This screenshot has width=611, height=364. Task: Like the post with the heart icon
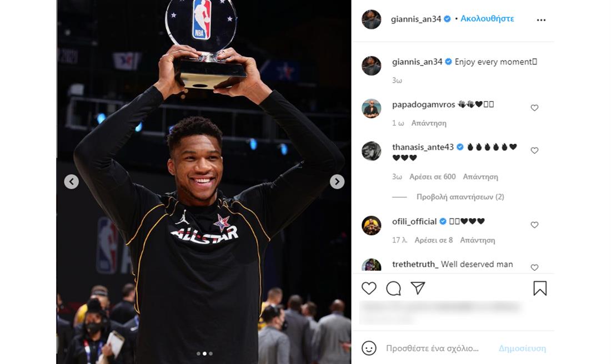(x=369, y=289)
